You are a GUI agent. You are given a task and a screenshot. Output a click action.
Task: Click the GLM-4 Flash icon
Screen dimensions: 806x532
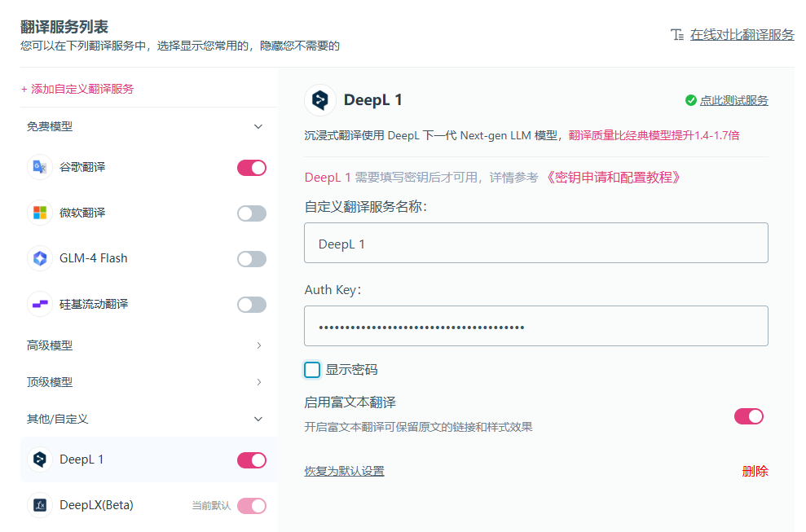(40, 258)
